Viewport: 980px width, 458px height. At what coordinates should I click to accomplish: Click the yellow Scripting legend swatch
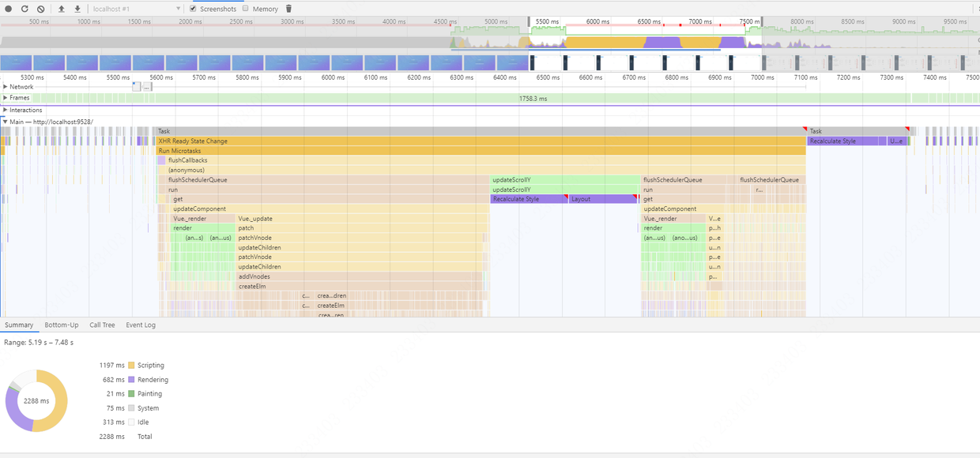tap(132, 366)
